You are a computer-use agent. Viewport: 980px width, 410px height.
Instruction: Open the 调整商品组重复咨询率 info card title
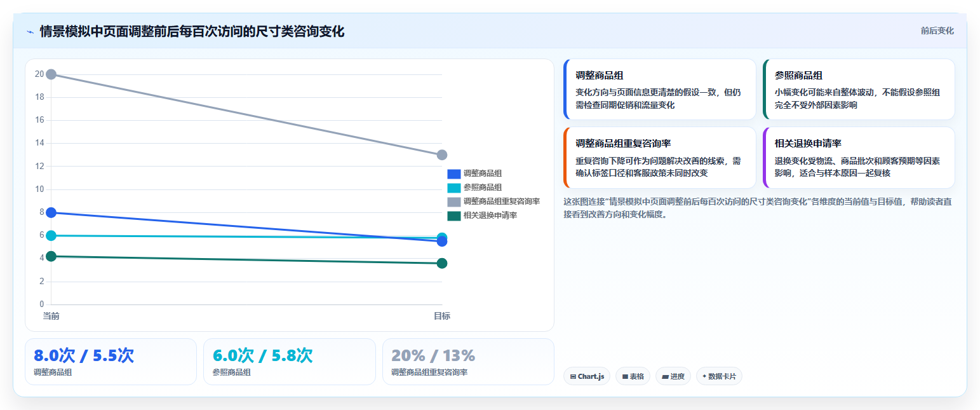[624, 143]
